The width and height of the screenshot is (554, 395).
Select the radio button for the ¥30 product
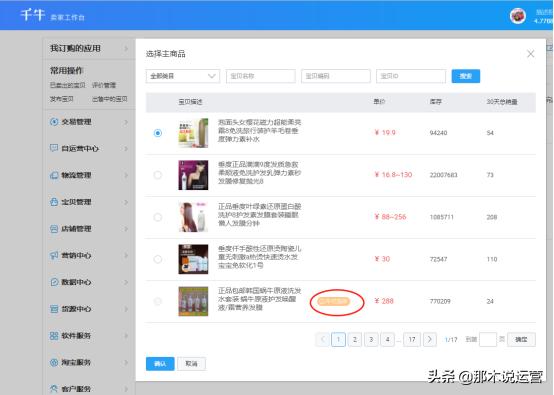(158, 259)
